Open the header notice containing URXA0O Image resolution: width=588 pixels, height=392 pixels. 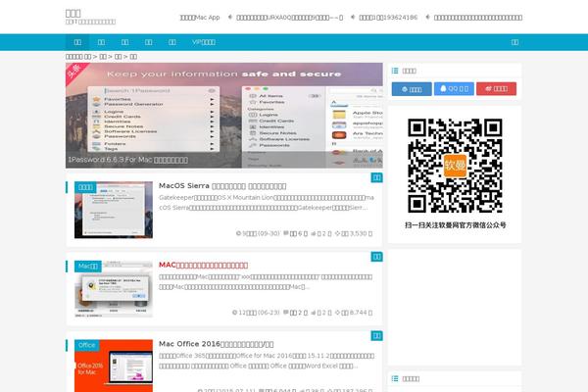[289, 18]
